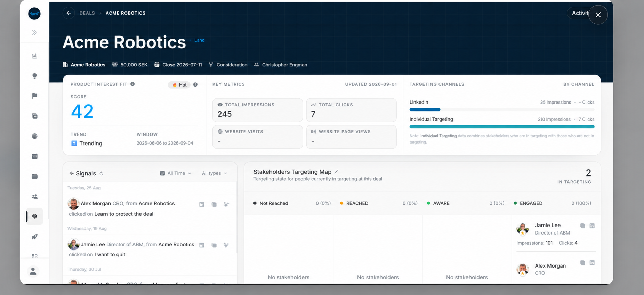Click the window date range 2026-06-06 to 2026-09-04

pos(165,143)
